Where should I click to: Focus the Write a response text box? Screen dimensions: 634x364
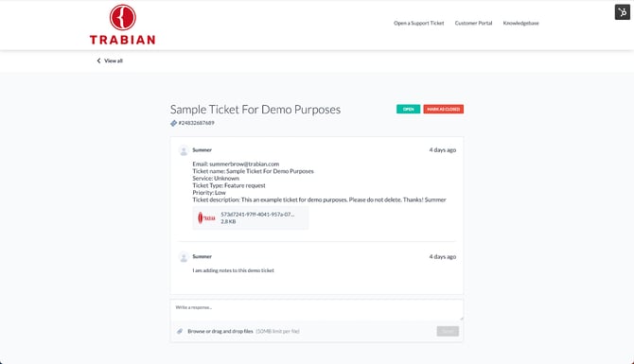(x=317, y=310)
